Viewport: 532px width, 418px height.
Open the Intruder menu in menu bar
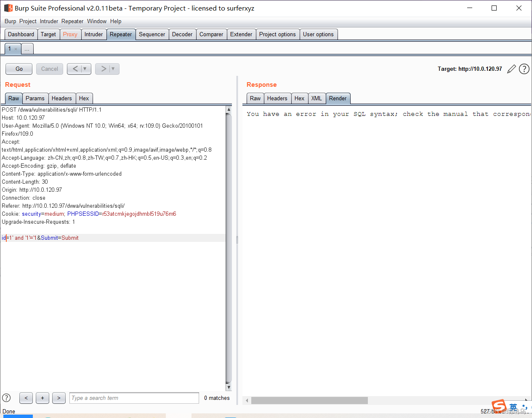tap(49, 21)
